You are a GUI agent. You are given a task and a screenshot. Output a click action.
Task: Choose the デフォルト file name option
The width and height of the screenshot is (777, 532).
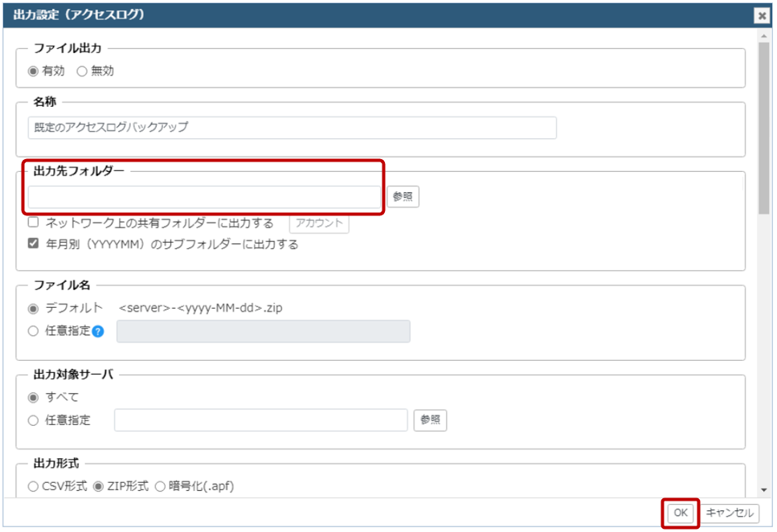tap(33, 308)
